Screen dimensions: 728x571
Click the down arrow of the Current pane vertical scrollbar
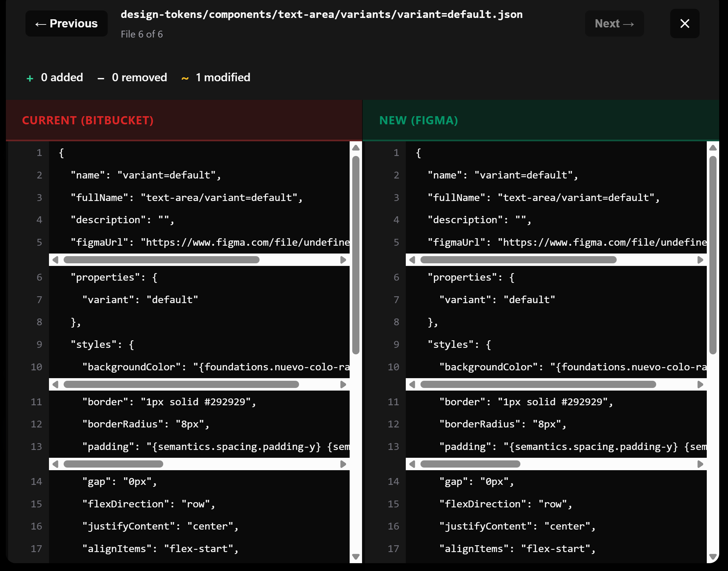355,556
